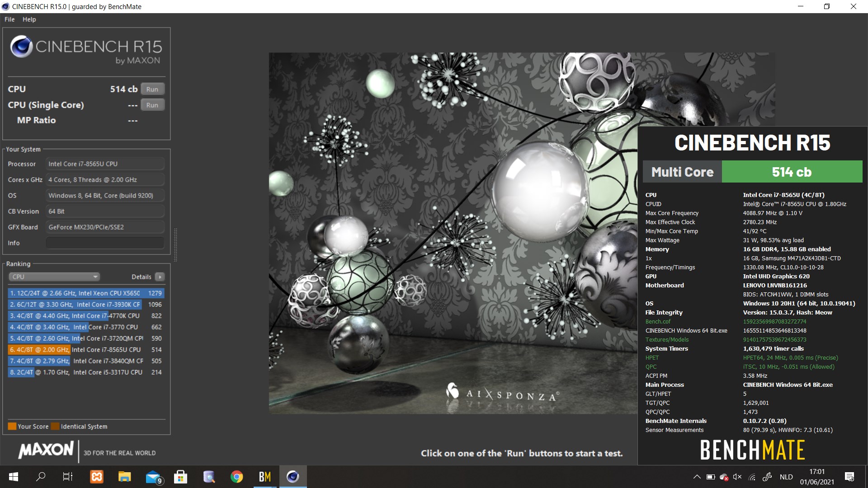Open XAMPP from the taskbar
The width and height of the screenshot is (868, 488).
(97, 477)
